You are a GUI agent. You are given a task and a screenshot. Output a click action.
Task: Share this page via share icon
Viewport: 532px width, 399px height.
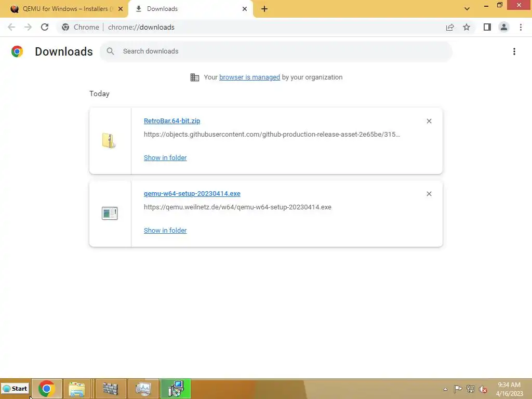(x=450, y=27)
